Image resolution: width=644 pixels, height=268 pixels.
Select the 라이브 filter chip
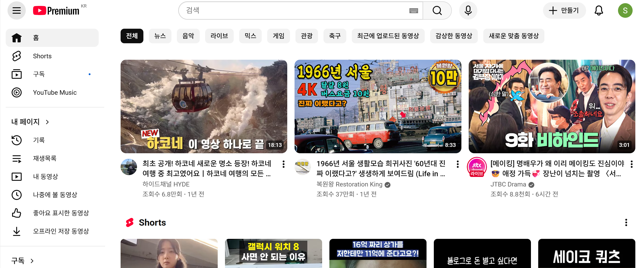(219, 36)
